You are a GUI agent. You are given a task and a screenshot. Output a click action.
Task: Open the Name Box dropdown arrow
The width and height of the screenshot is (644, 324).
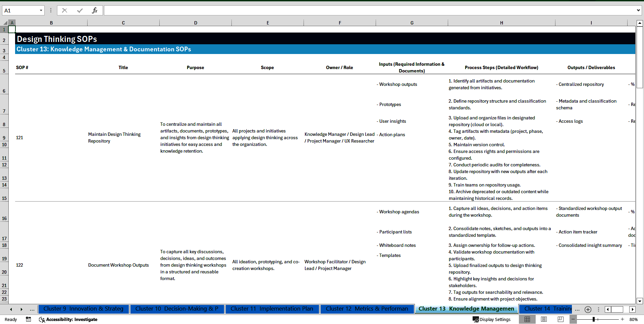click(x=41, y=10)
